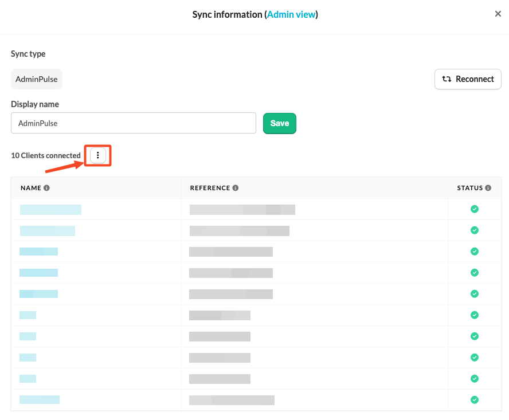Screen dimensions: 509x420
Task: Save the display name
Action: click(280, 123)
